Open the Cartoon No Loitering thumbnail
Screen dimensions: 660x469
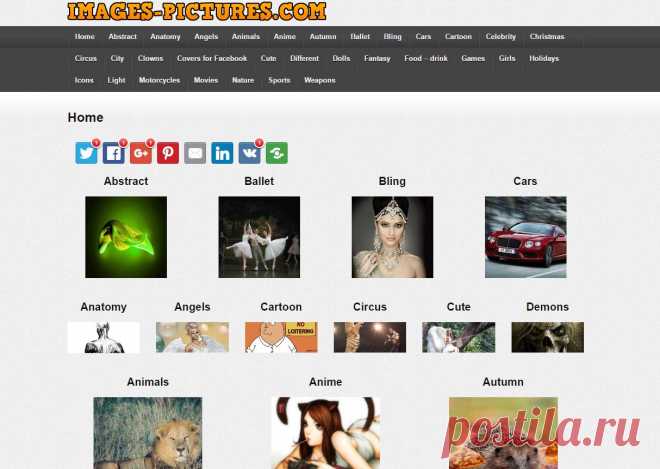point(281,337)
